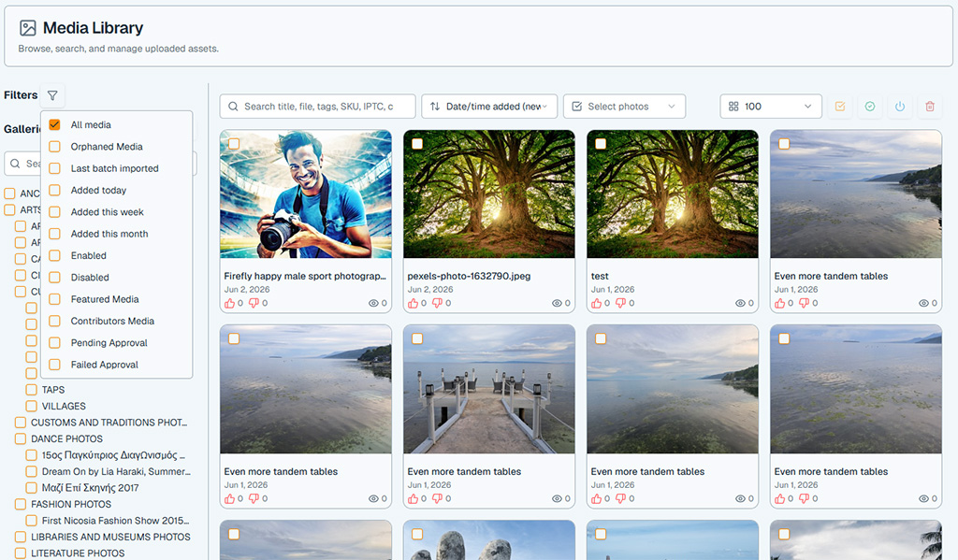Image resolution: width=958 pixels, height=560 pixels.
Task: Select Μαζί Επί Σκηνής 2017 gallery
Action: coord(91,488)
